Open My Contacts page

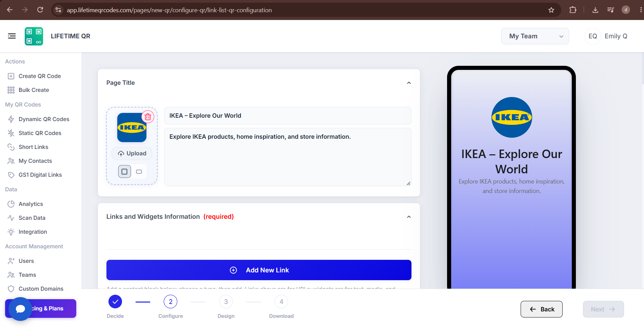(30, 161)
